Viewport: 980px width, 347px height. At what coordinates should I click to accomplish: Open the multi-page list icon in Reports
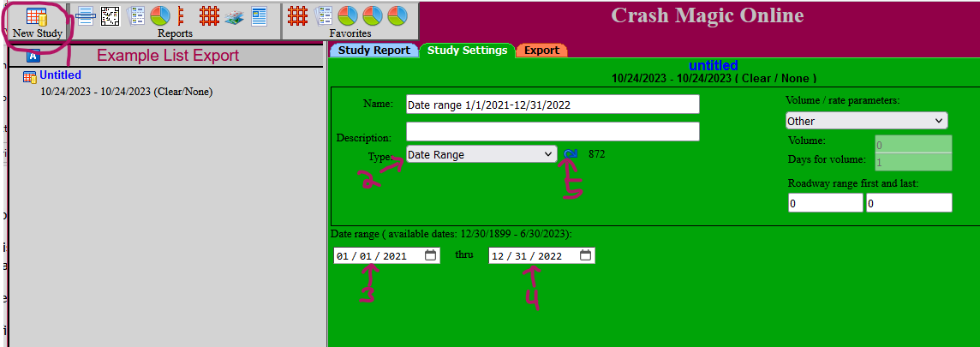[x=135, y=15]
